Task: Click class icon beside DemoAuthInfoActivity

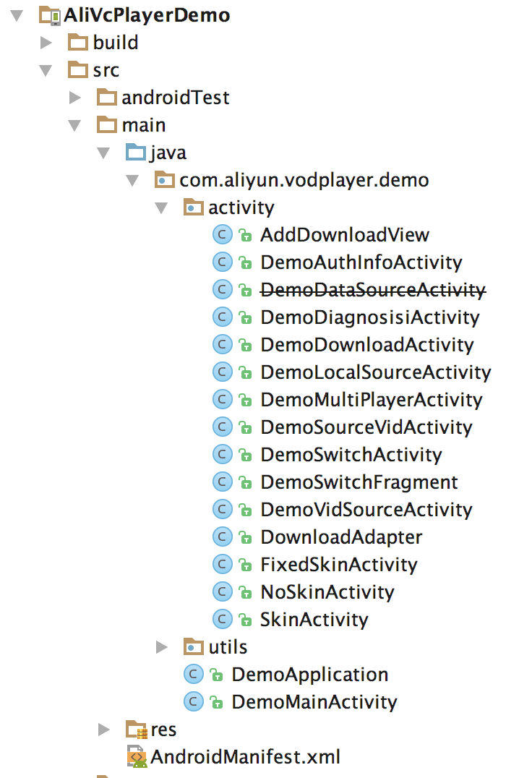Action: pyautogui.click(x=223, y=262)
